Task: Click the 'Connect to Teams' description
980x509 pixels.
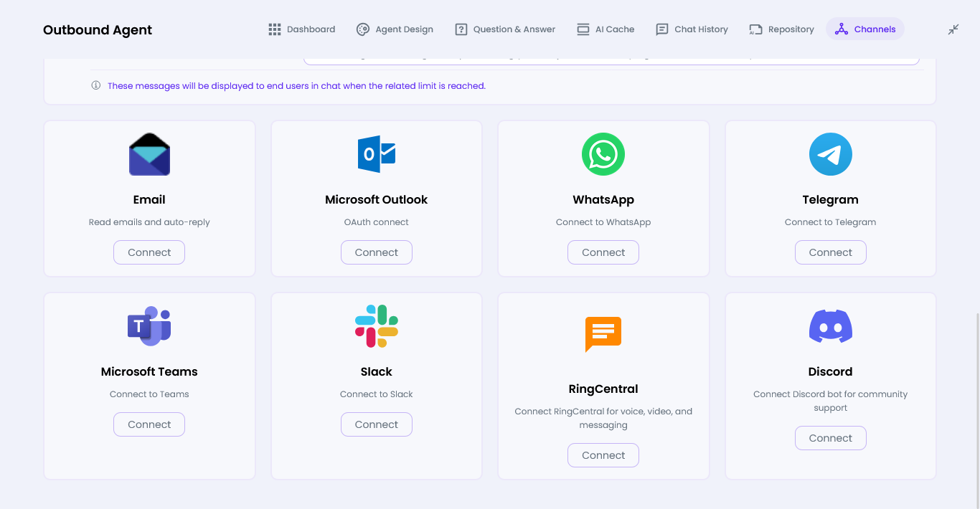Action: pyautogui.click(x=149, y=394)
